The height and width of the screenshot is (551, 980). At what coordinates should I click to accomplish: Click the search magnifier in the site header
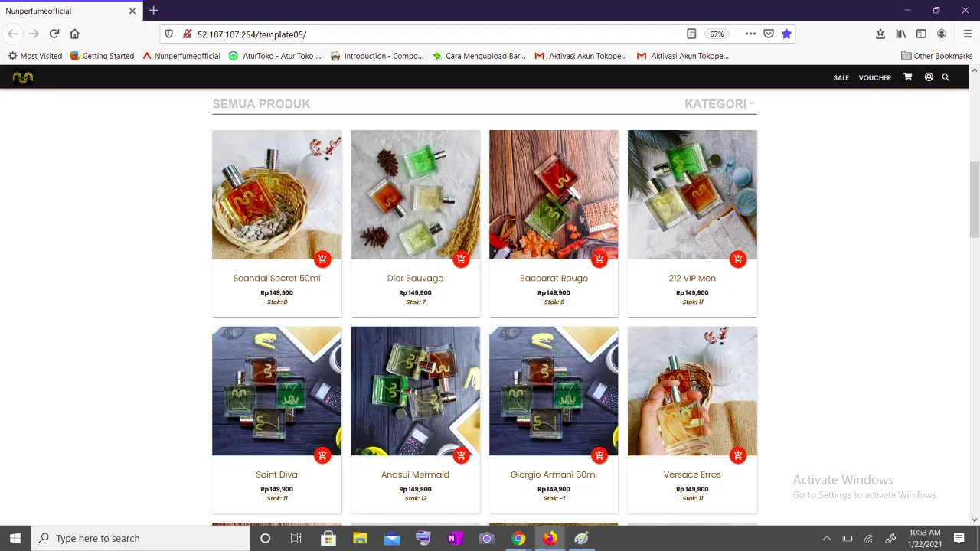pyautogui.click(x=946, y=77)
